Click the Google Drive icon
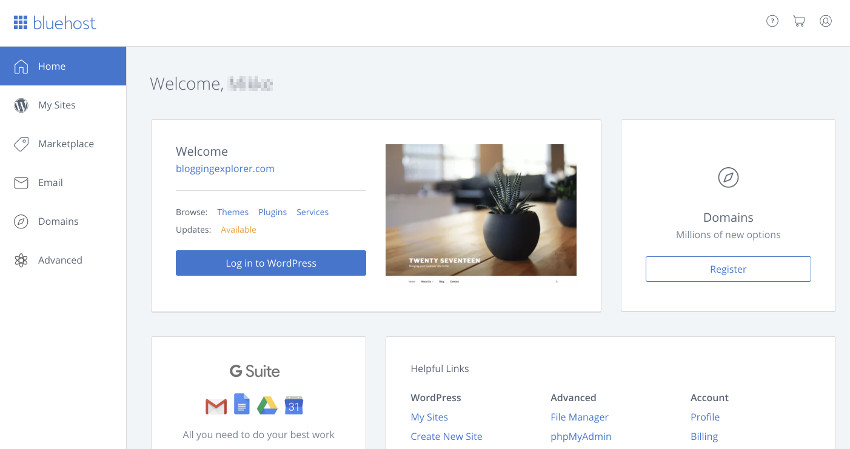The image size is (850, 449). click(267, 405)
